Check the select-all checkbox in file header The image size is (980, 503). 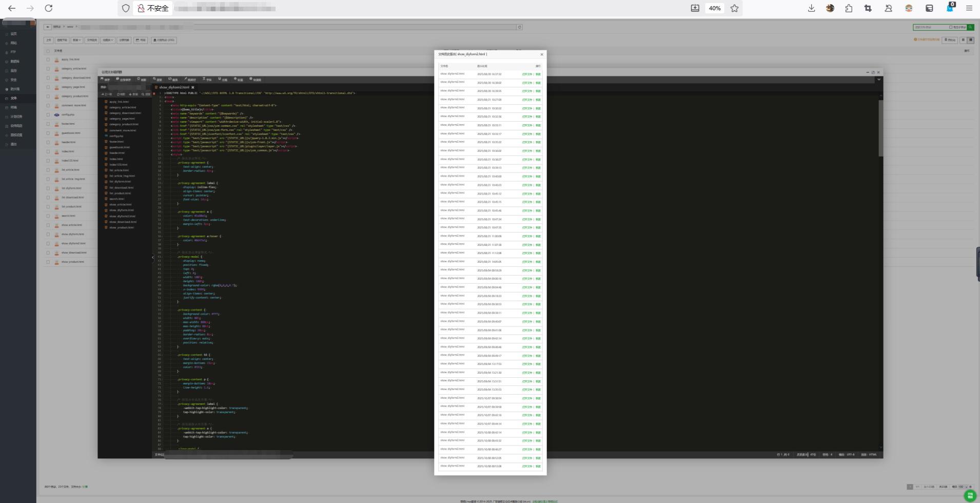(x=48, y=51)
